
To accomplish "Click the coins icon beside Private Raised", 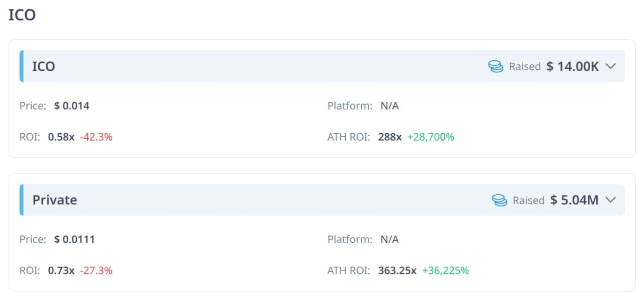I will [x=499, y=200].
